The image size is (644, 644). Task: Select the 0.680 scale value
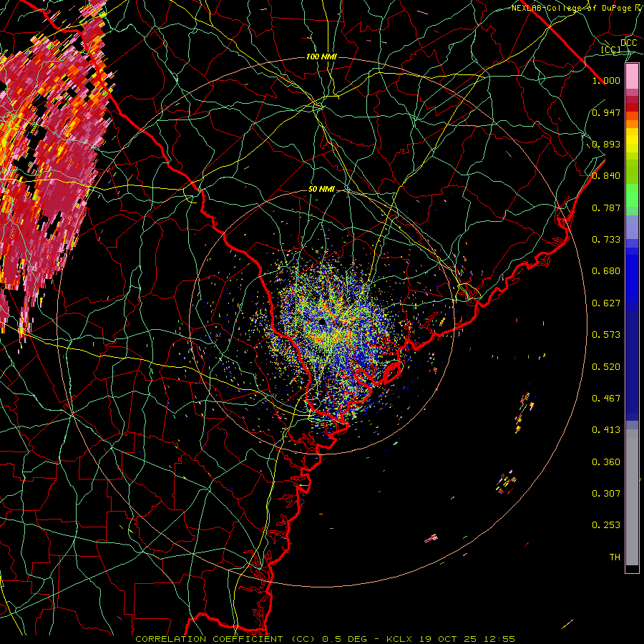pos(606,271)
